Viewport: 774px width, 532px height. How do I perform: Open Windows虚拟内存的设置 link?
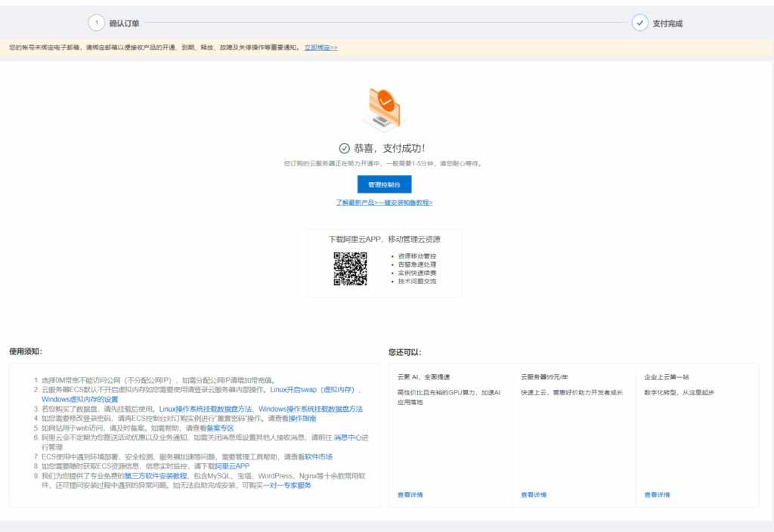(x=79, y=400)
